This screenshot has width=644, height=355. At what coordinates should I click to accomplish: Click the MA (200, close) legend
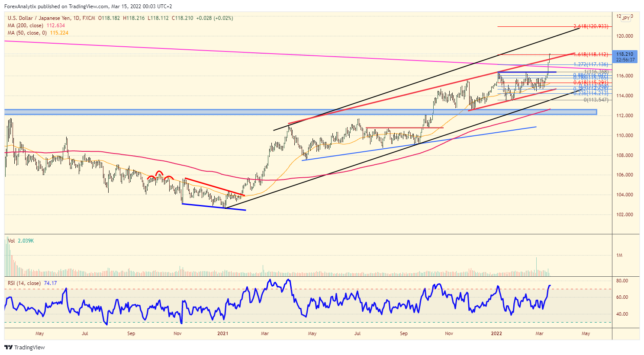click(26, 26)
